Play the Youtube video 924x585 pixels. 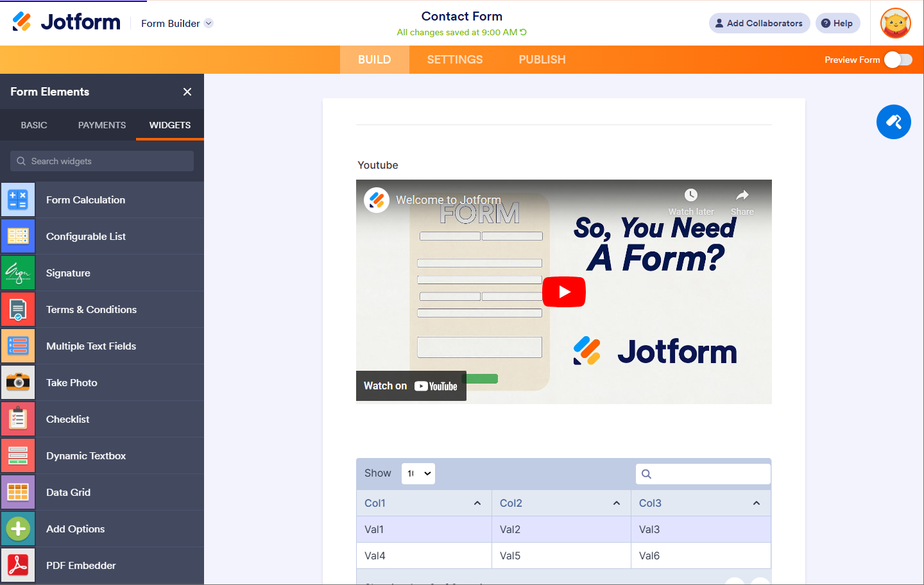pos(564,292)
